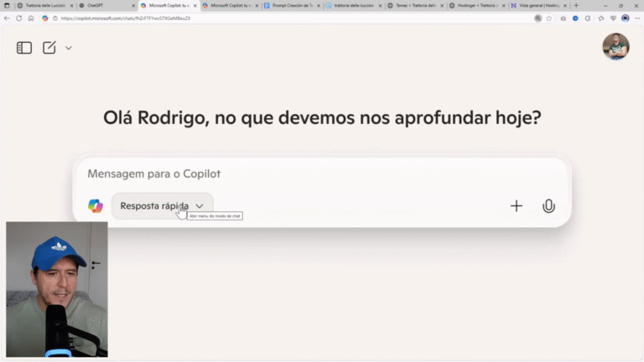Click the blue circular extension icon
Image resolution: width=644 pixels, height=362 pixels.
(x=575, y=18)
